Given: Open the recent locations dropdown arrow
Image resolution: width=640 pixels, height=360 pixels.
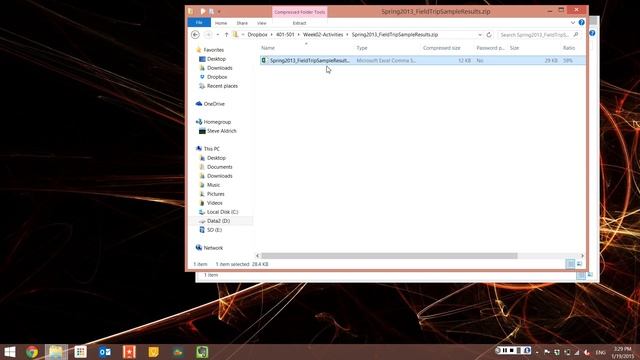Looking at the screenshot, I should (218, 35).
